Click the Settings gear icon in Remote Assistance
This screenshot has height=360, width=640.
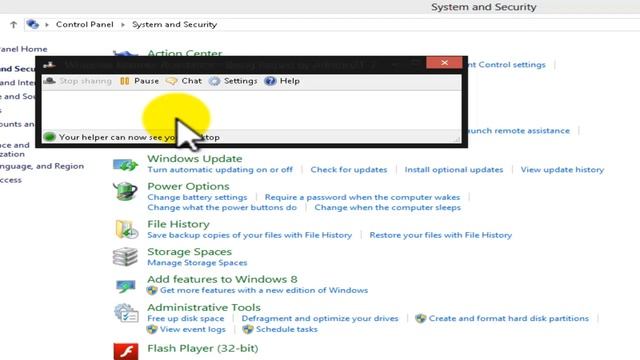[x=214, y=81]
